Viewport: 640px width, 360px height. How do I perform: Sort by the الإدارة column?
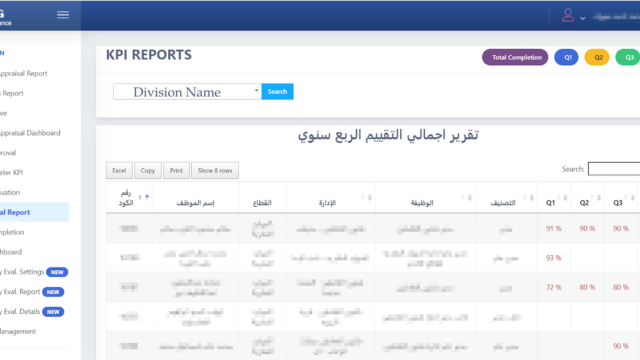point(331,198)
